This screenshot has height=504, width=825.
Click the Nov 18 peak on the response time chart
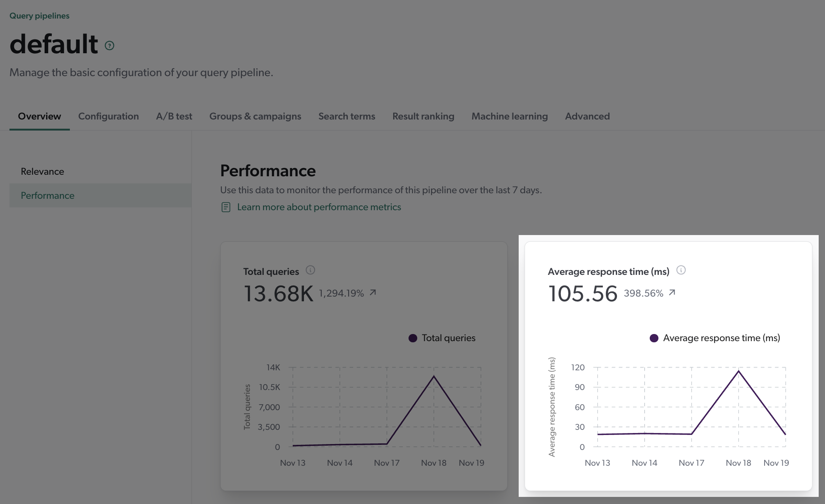pos(738,371)
